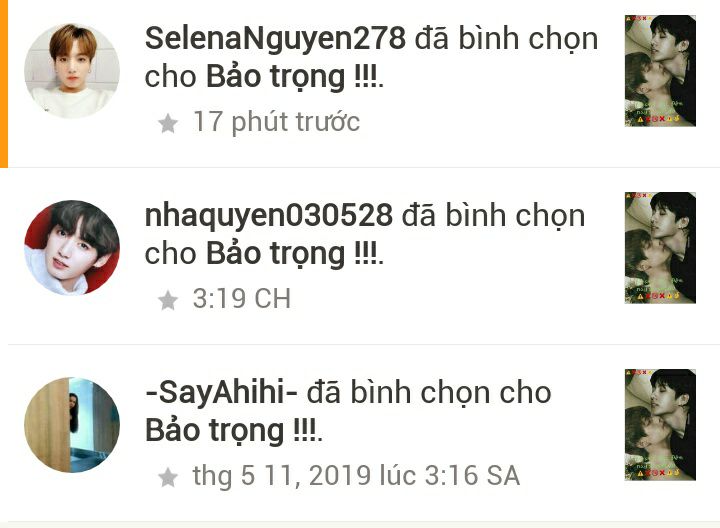Open nhaquyen030528's profile avatar

(x=72, y=247)
